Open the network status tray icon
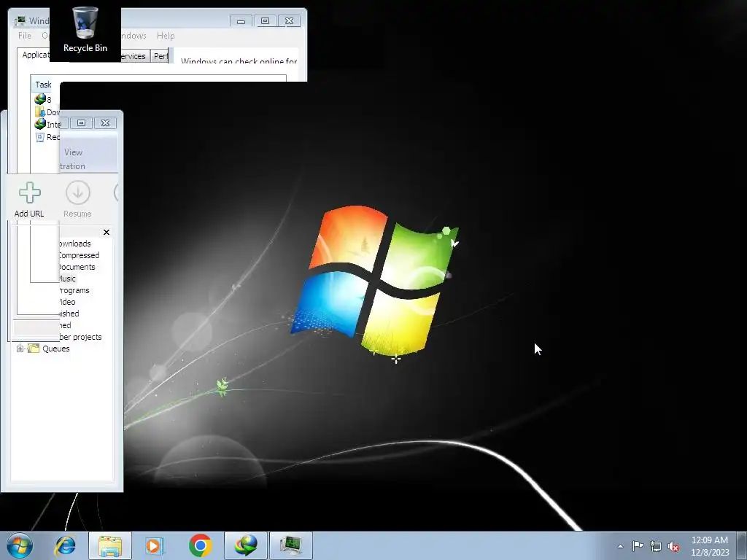 tap(656, 546)
